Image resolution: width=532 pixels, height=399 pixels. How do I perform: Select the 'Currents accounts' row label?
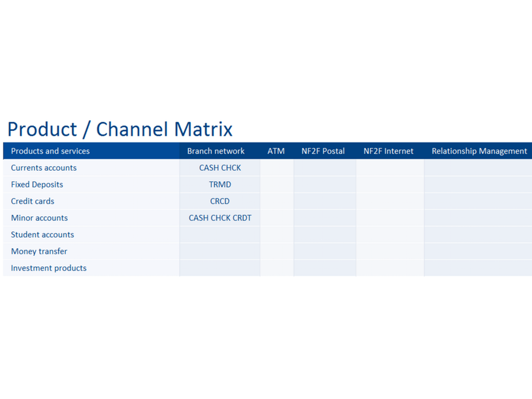tap(43, 168)
